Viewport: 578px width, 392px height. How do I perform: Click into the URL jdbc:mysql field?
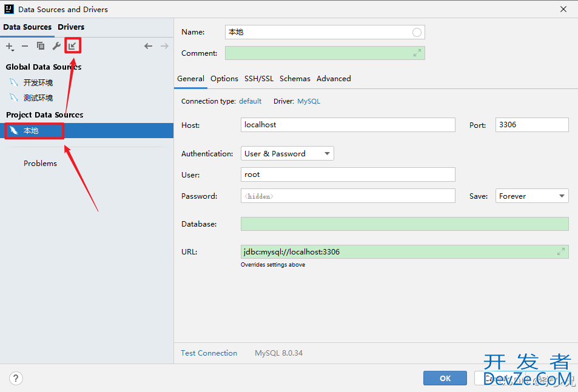click(x=405, y=252)
